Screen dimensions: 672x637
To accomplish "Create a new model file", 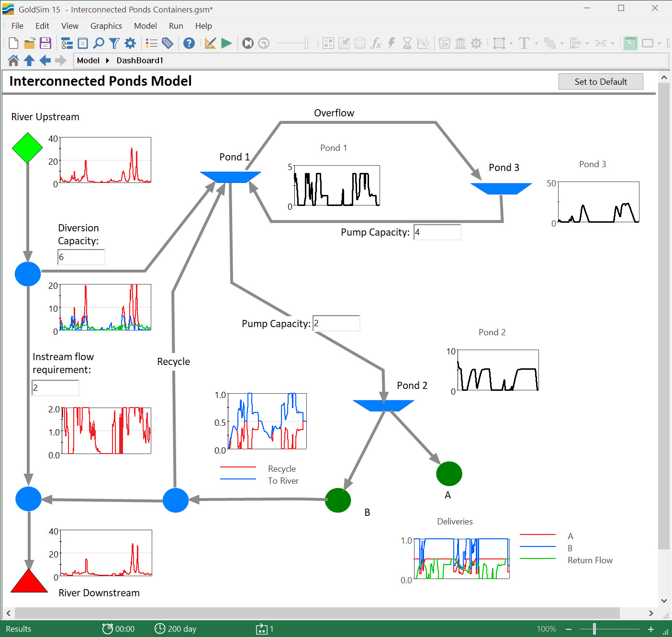I will pyautogui.click(x=13, y=43).
